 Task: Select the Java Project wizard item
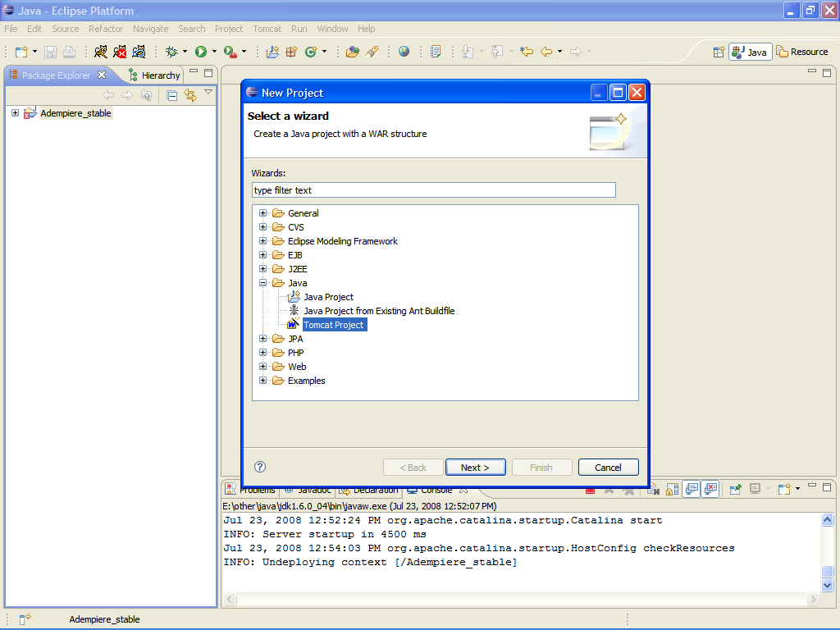click(328, 297)
